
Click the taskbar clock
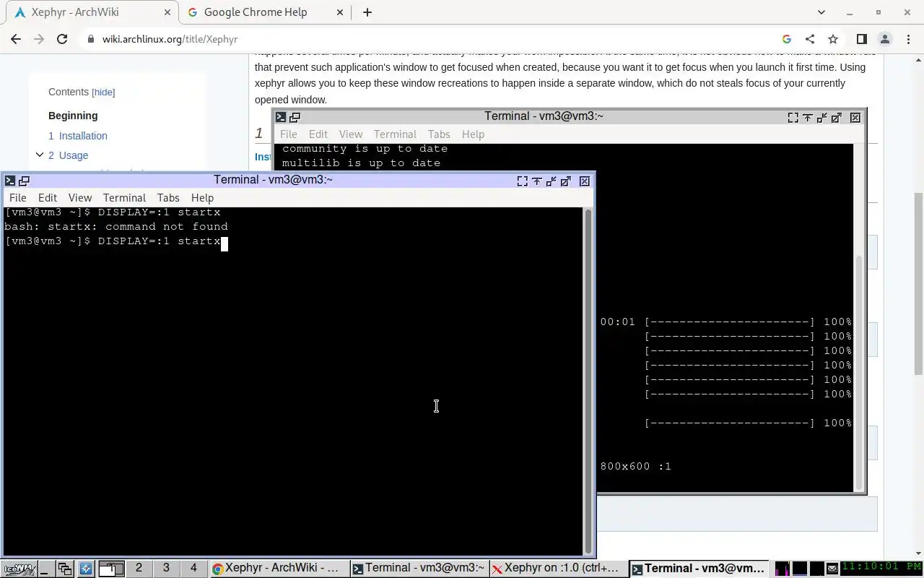pos(881,568)
